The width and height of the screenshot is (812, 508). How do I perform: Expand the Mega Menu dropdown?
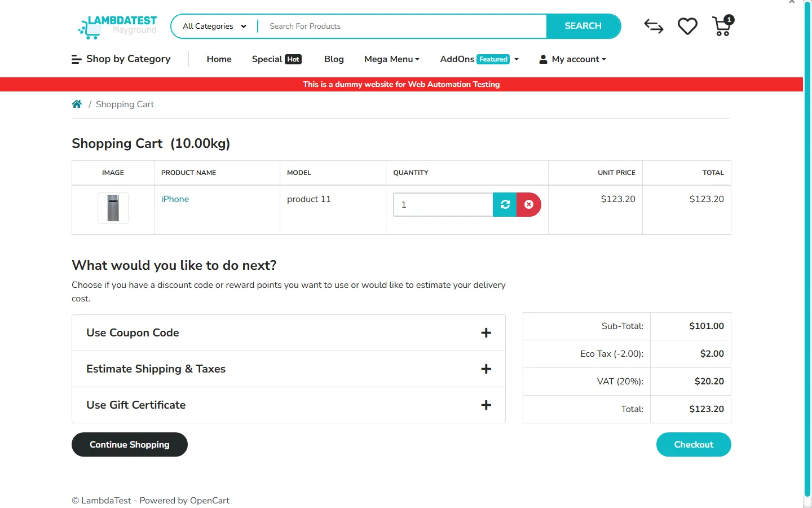click(392, 59)
